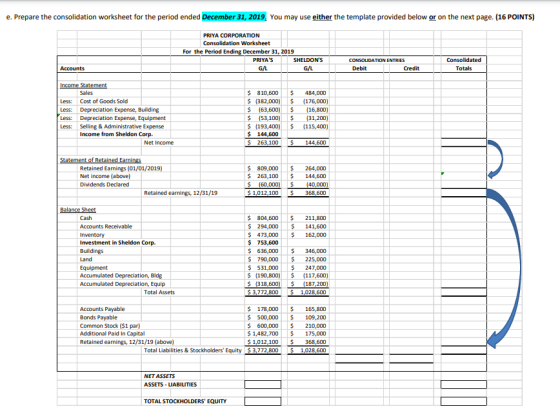The image size is (560, 420).
Task: Click the Selling & Administrative Expense label
Action: click(122, 126)
